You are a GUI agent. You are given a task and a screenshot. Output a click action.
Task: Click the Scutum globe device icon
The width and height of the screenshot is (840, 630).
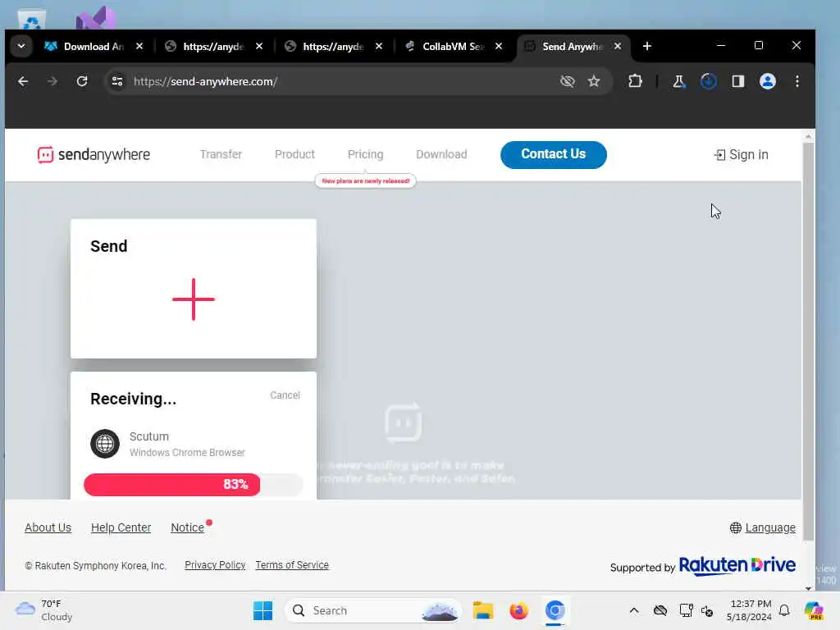105,444
